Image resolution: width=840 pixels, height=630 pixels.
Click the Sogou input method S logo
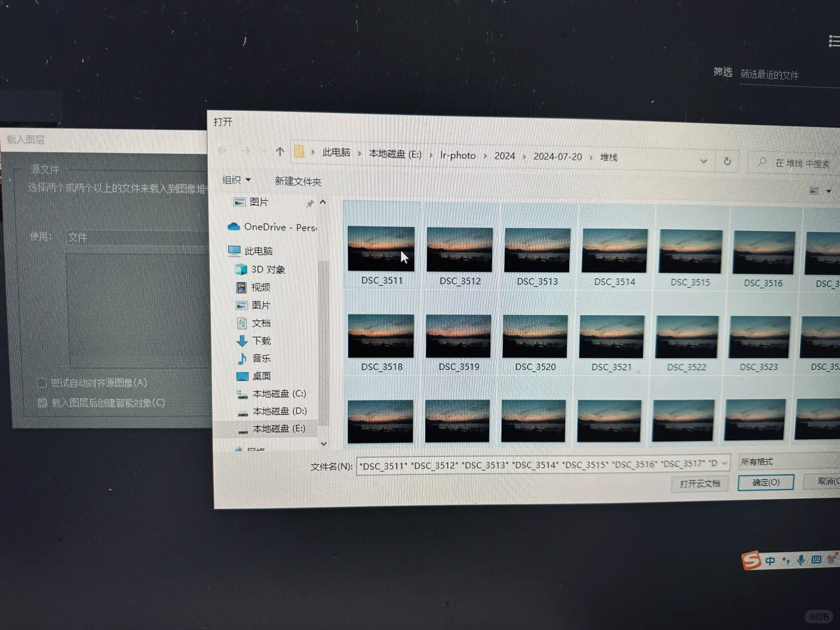pyautogui.click(x=751, y=561)
